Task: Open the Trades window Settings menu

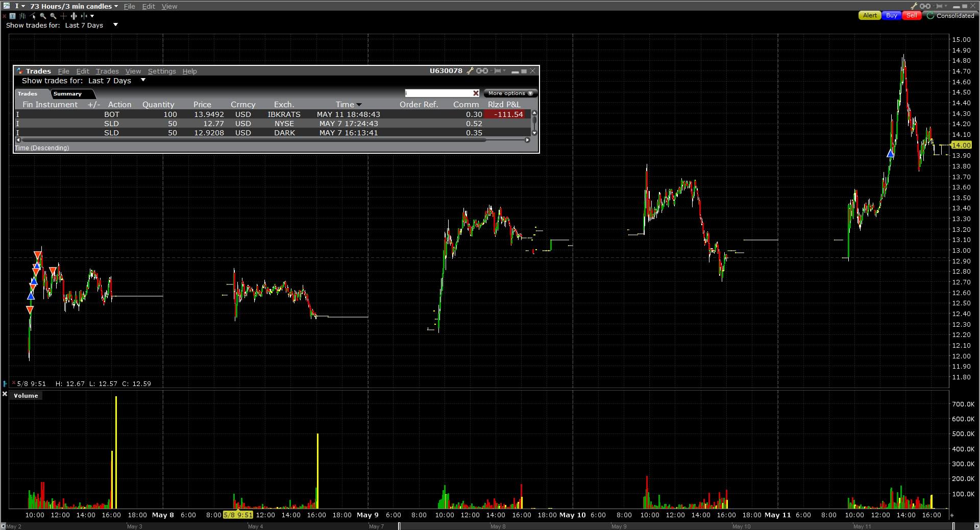Action: [162, 71]
